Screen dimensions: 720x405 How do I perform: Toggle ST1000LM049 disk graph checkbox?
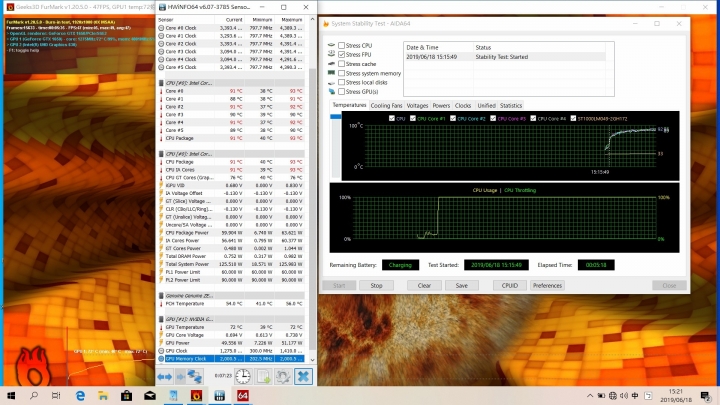coord(573,118)
